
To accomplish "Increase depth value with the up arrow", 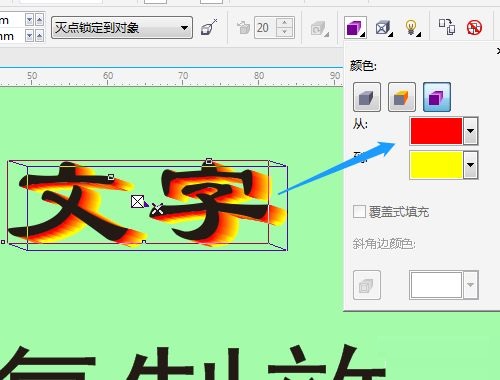I will click(285, 23).
